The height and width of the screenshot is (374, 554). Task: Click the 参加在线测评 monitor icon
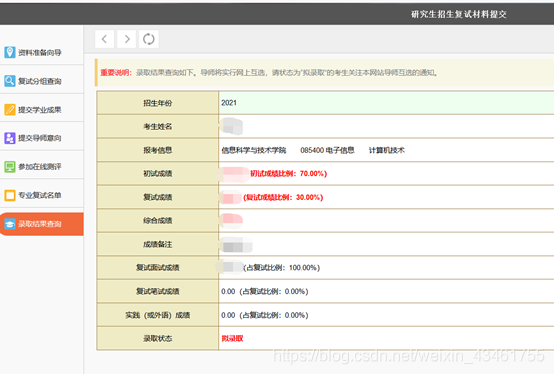click(x=10, y=167)
